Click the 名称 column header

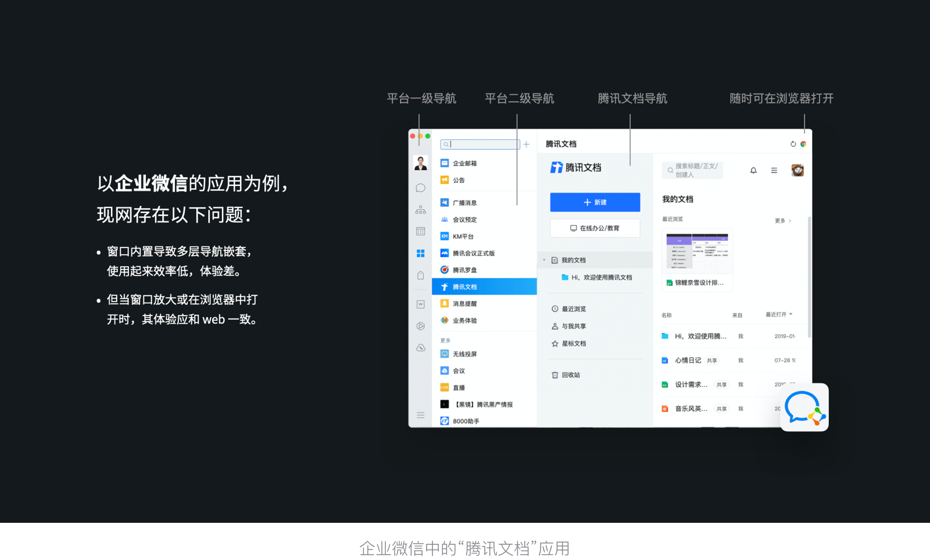pos(667,315)
